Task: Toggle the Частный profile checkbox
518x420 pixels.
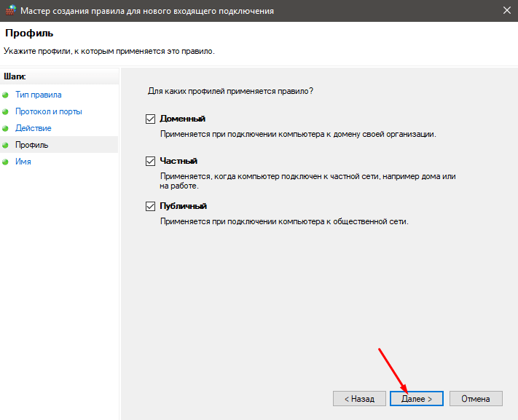Action: [150, 161]
